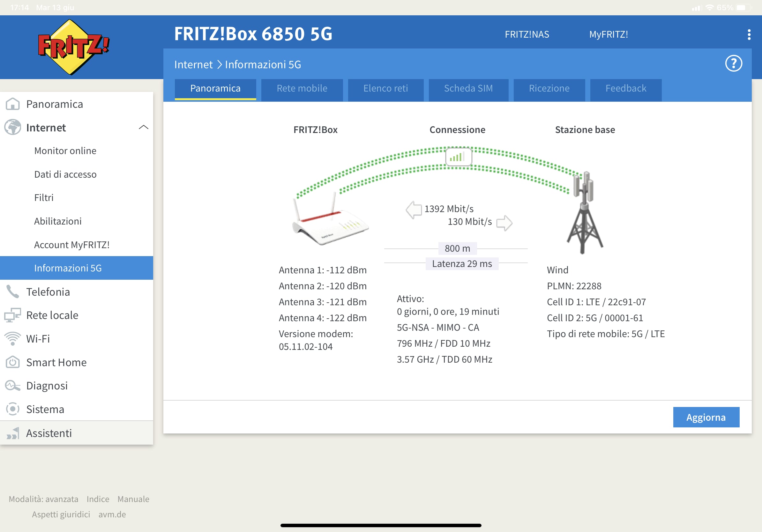Open the Diagnosi menu
Screen dimensions: 762x532
pyautogui.click(x=77, y=386)
